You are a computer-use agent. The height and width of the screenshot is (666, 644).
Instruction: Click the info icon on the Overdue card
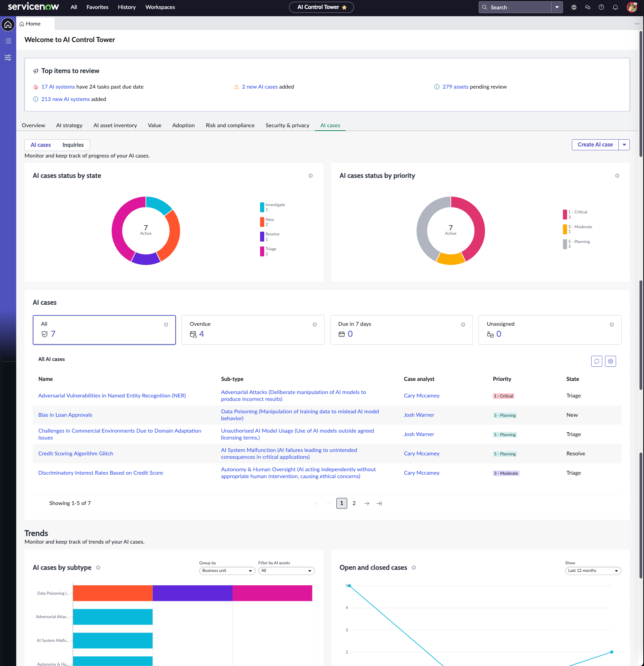(315, 325)
